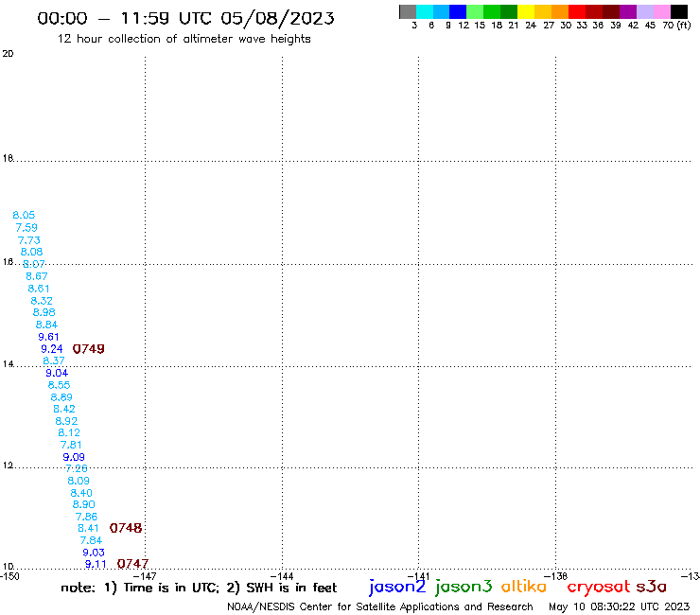Click the wave height value 8.09
This screenshot has height=615, width=700.
point(79,481)
